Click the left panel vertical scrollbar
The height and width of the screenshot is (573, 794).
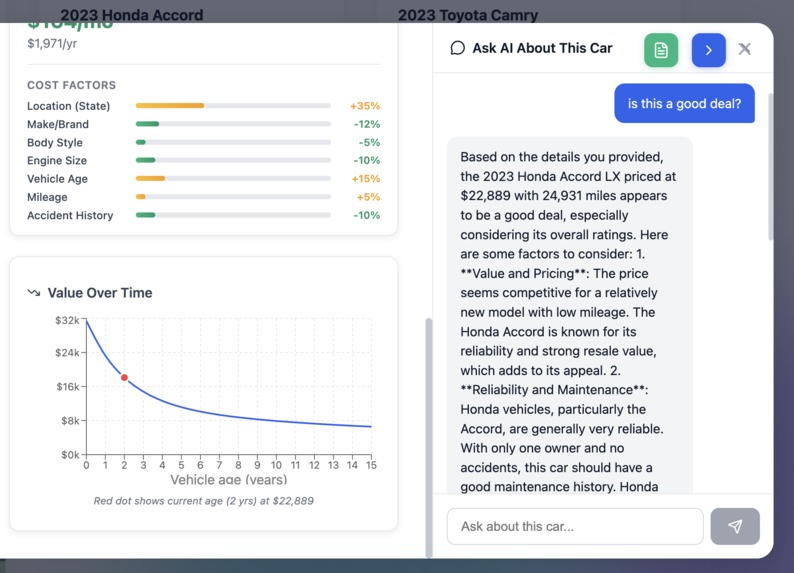429,437
